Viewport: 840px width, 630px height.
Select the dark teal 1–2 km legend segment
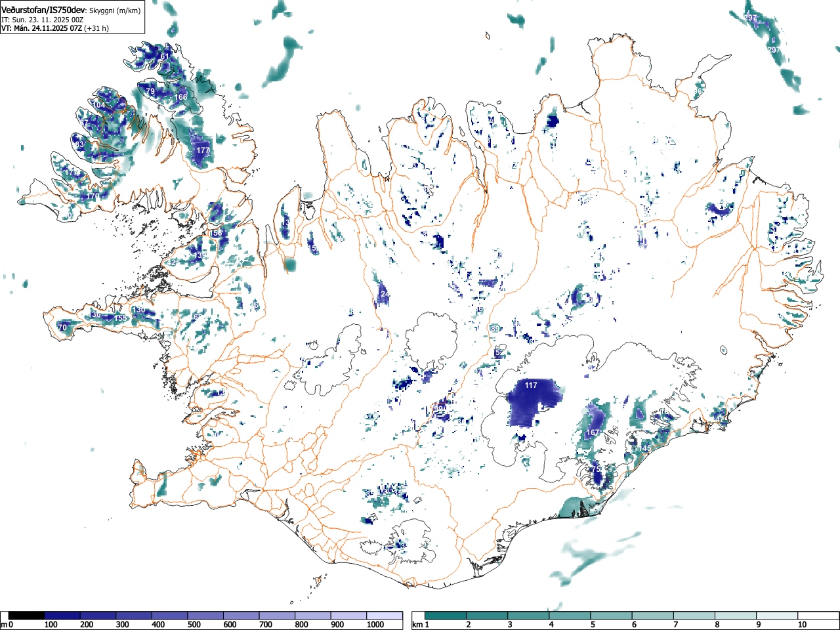point(446,616)
